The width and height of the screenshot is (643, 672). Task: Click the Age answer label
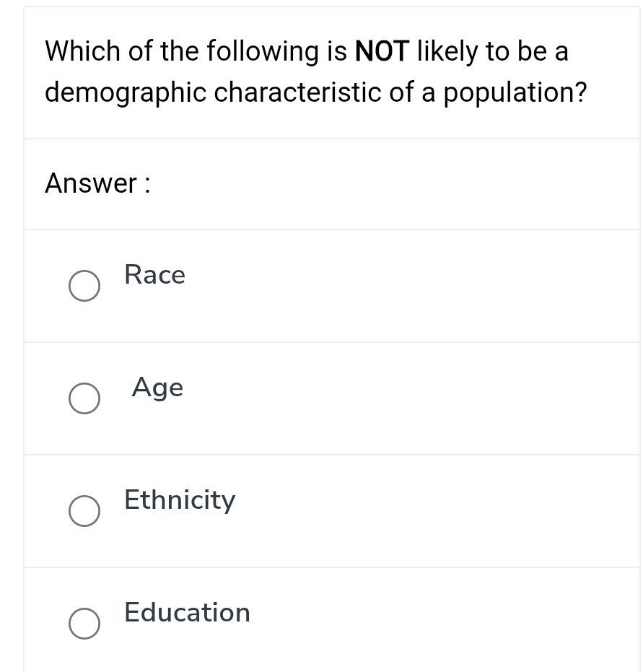pyautogui.click(x=157, y=388)
